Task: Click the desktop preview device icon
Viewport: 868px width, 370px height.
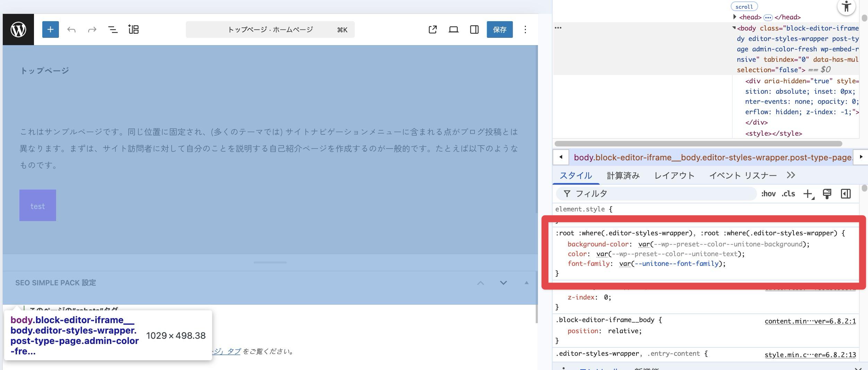Action: point(453,30)
